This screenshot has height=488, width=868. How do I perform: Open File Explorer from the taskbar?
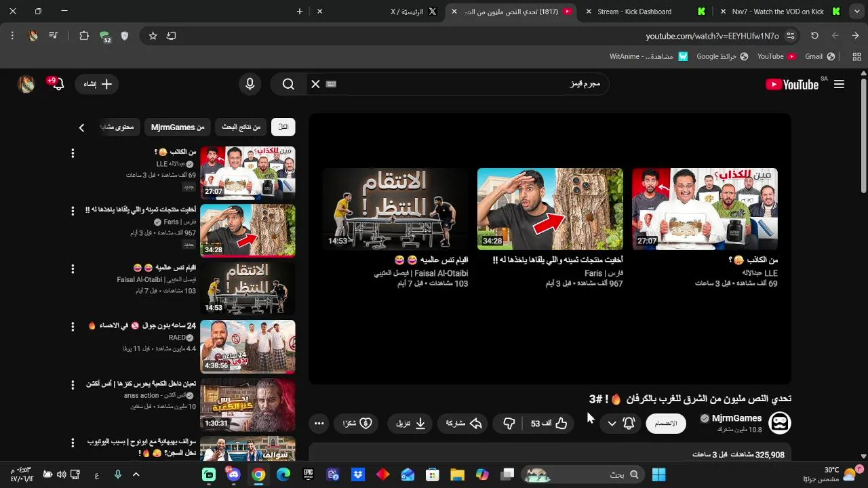tap(457, 474)
